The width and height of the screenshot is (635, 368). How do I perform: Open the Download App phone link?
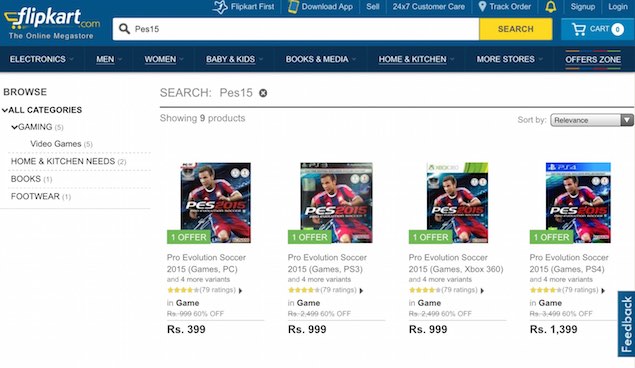click(320, 6)
